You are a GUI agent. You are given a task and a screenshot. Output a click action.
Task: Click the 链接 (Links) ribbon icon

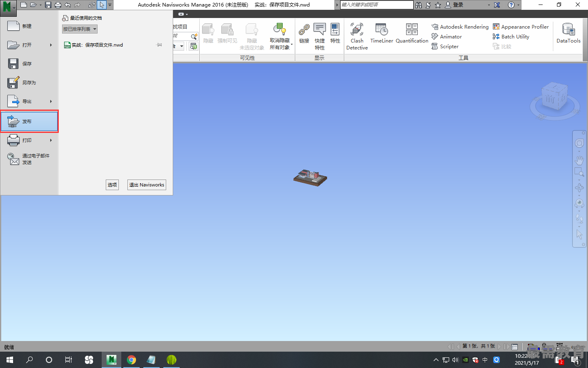coord(304,34)
